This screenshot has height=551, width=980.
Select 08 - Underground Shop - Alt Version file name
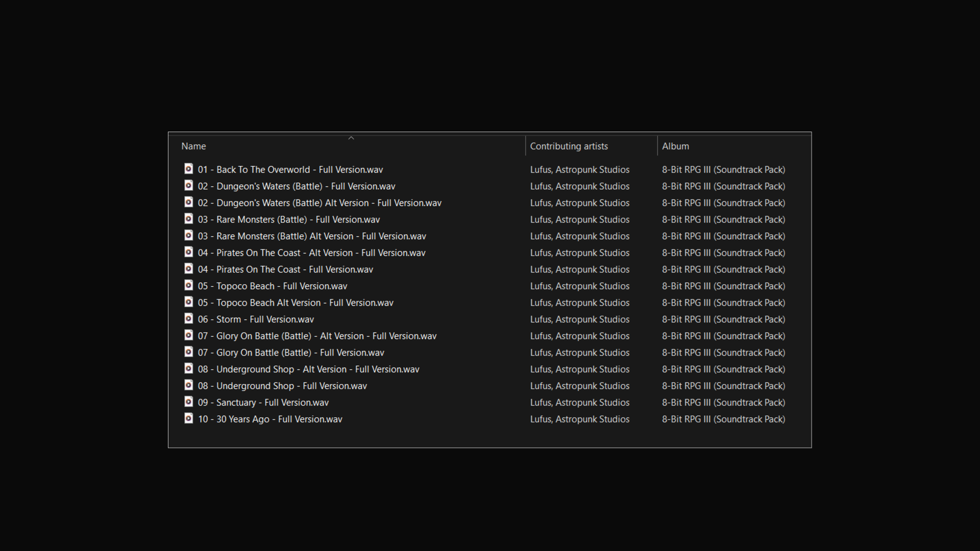coord(308,369)
